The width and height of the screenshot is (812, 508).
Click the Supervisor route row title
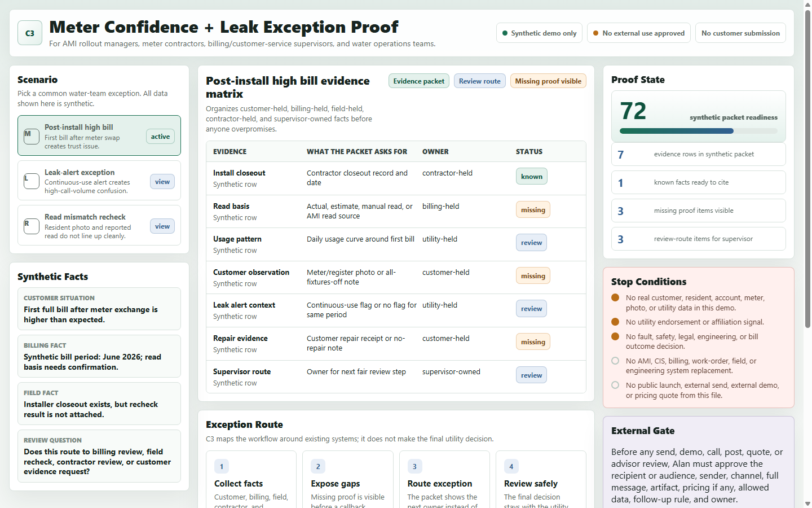click(x=242, y=372)
